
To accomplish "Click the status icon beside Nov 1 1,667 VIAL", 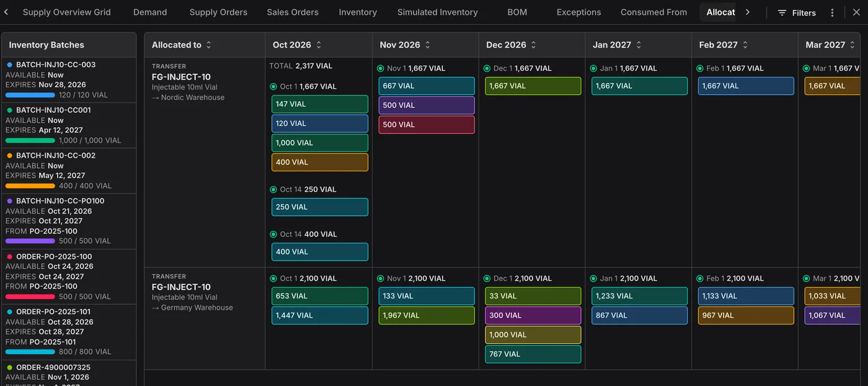I will click(x=380, y=68).
